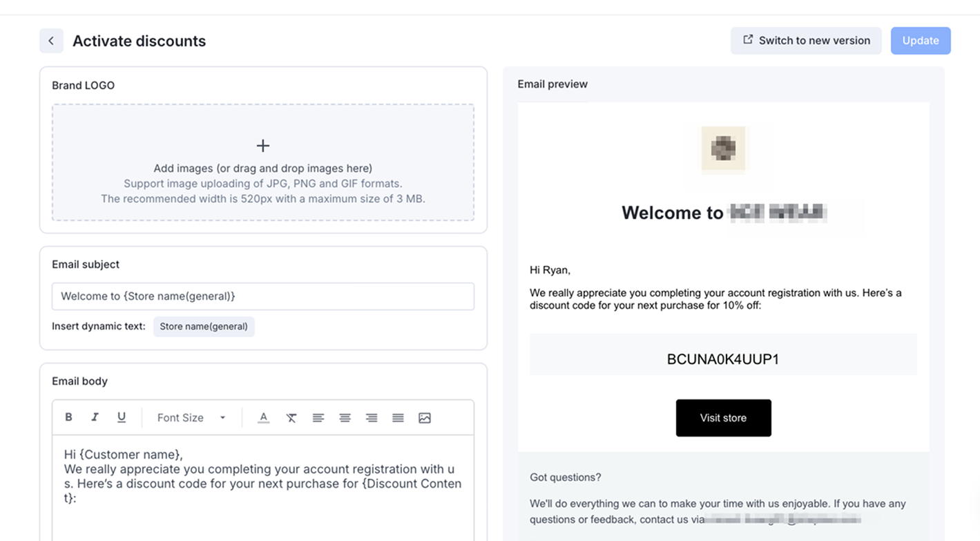
Task: Align email body text to the right
Action: coord(372,417)
